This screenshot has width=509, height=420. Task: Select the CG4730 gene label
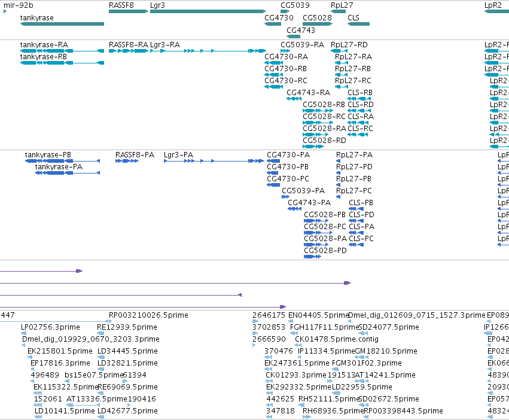pos(279,17)
